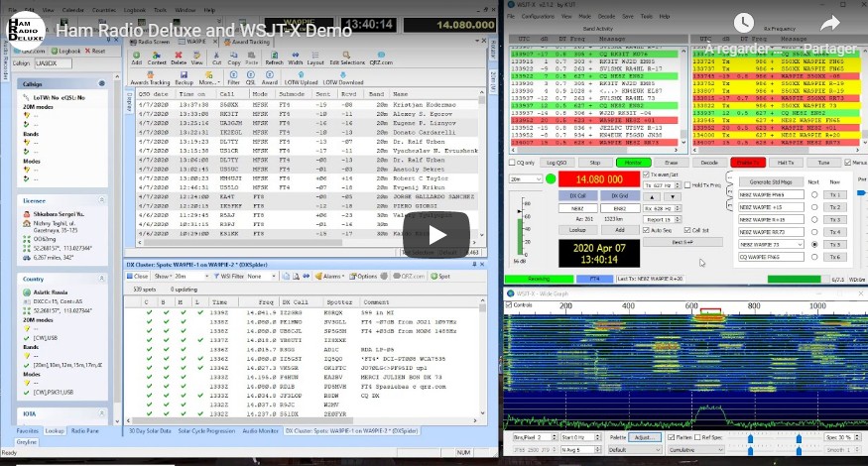This screenshot has height=466, width=868.
Task: Click the Share arrow icon on video
Action: point(829,23)
